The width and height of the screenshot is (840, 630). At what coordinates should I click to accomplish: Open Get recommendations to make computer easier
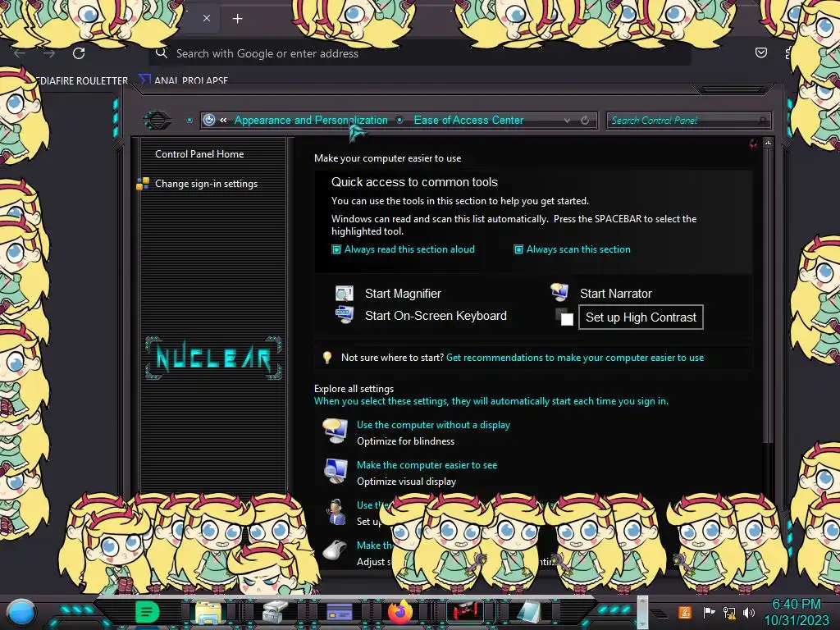pos(575,358)
